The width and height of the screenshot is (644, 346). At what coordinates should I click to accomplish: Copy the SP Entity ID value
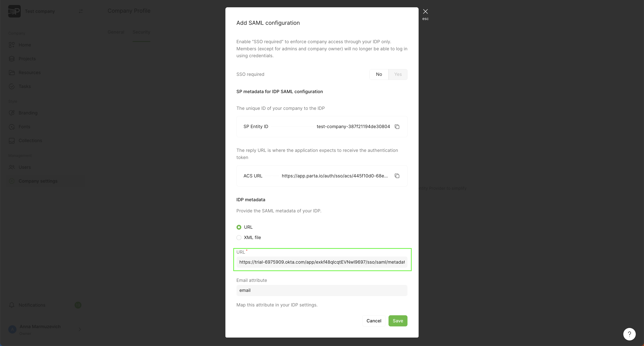(x=397, y=127)
